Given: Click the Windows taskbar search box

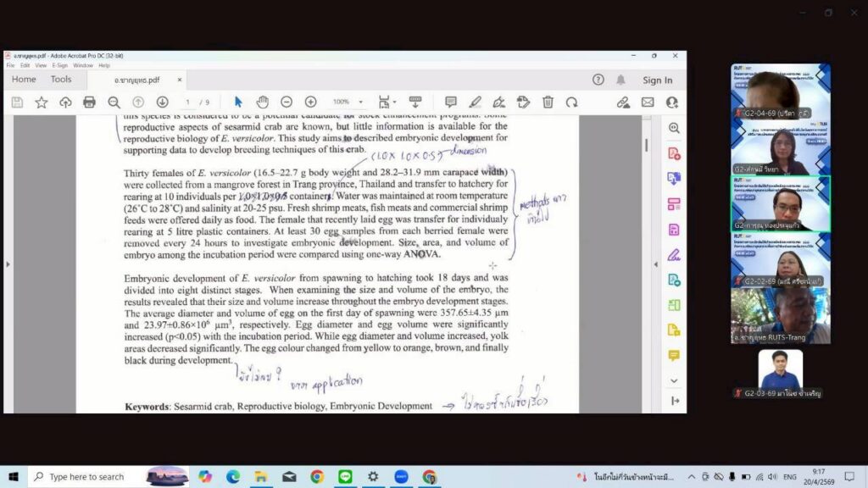Looking at the screenshot, I should (85, 477).
